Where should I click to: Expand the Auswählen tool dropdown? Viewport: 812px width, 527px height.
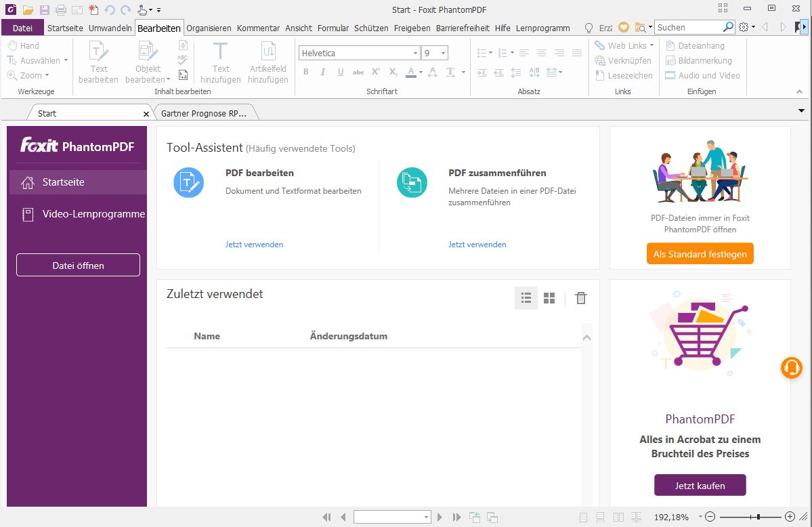tap(66, 61)
